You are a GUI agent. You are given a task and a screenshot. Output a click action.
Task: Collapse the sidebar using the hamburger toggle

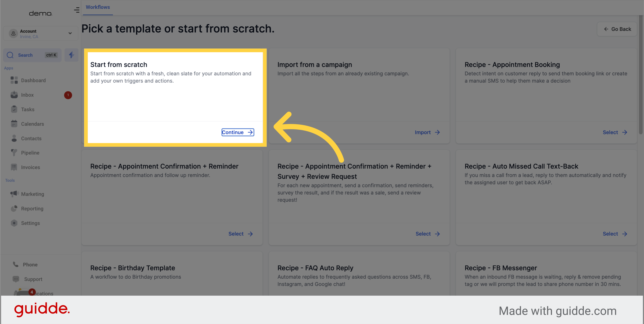76,10
